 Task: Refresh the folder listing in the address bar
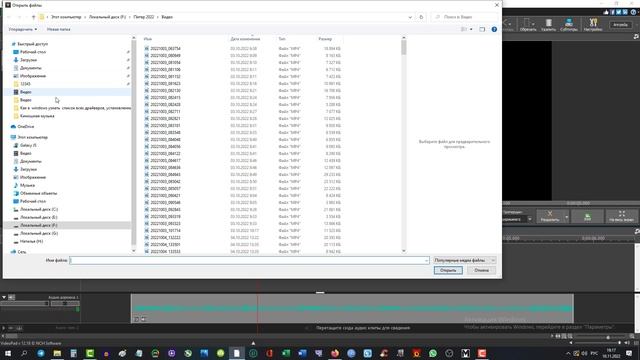421,17
